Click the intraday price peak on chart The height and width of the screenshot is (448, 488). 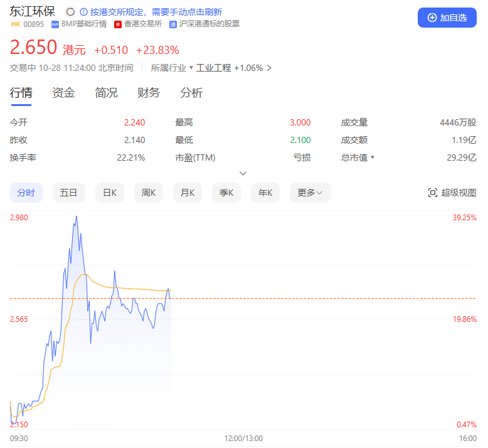click(x=77, y=216)
